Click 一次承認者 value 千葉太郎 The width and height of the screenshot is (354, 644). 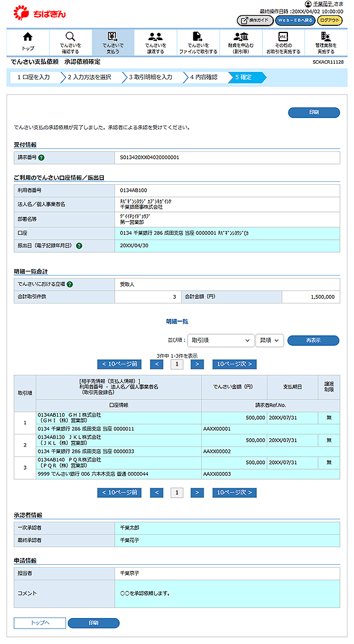point(129,528)
